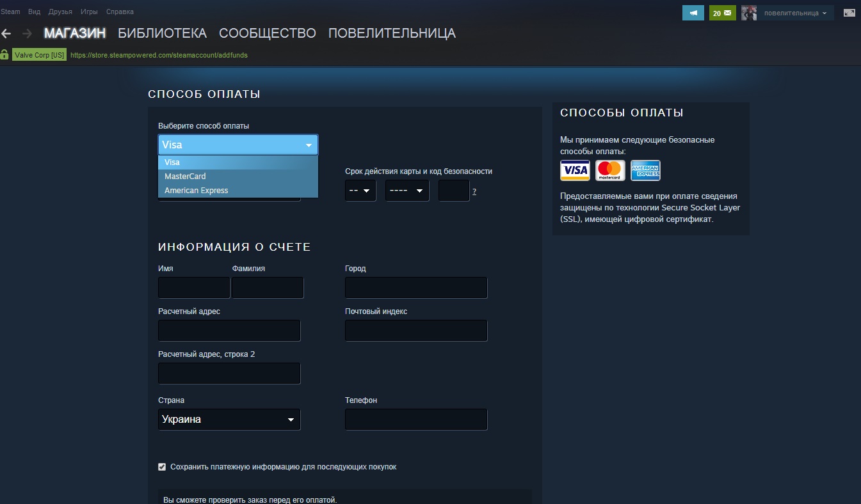
Task: Open the Игры menu
Action: [89, 12]
